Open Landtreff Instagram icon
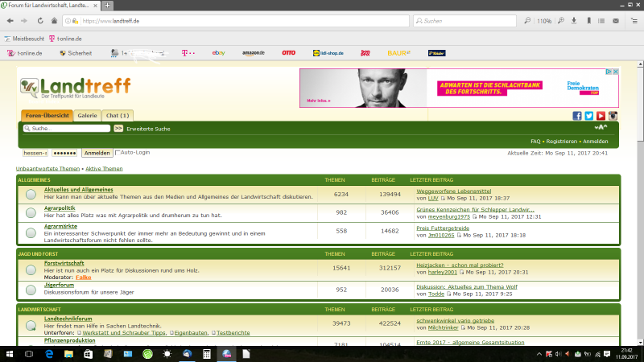The height and width of the screenshot is (362, 644). pyautogui.click(x=613, y=116)
